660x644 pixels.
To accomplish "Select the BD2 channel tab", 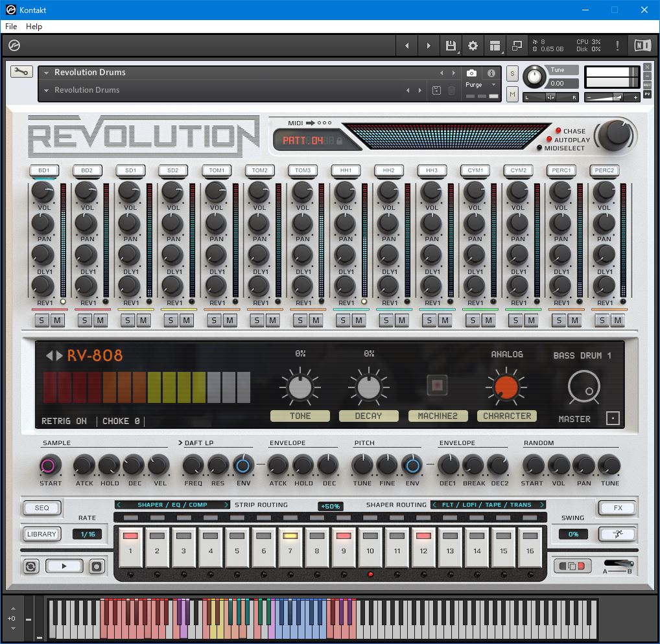I will pos(87,170).
